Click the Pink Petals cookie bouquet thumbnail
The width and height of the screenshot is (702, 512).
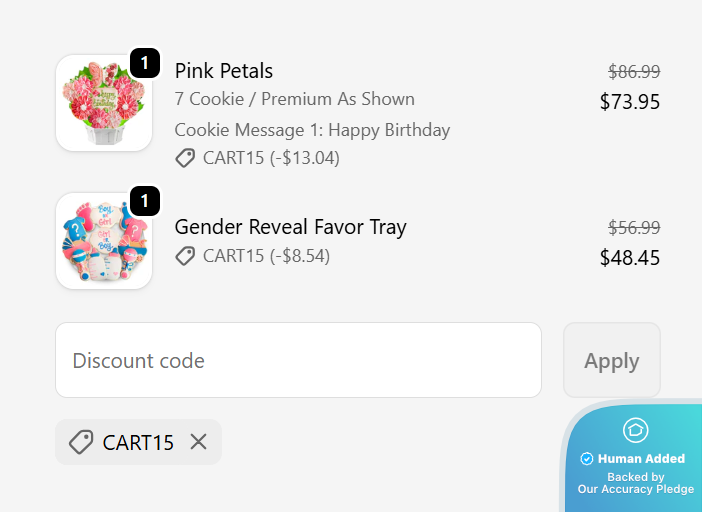click(x=104, y=103)
